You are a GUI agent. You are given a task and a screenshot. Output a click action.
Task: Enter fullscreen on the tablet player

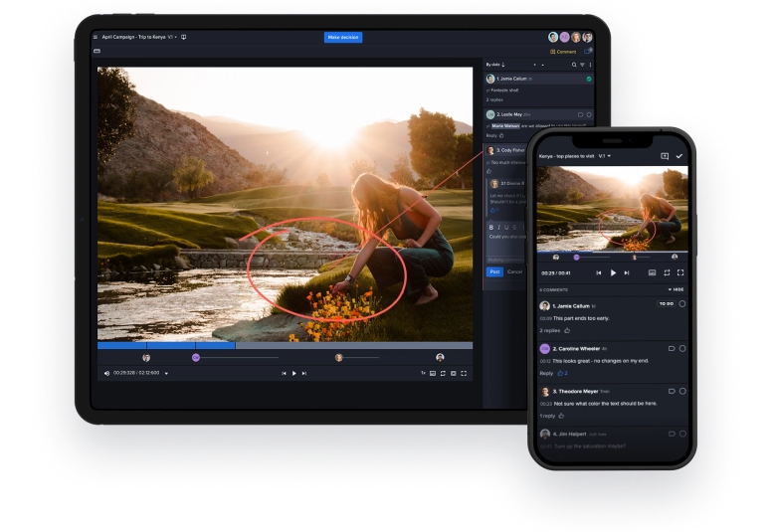click(465, 373)
